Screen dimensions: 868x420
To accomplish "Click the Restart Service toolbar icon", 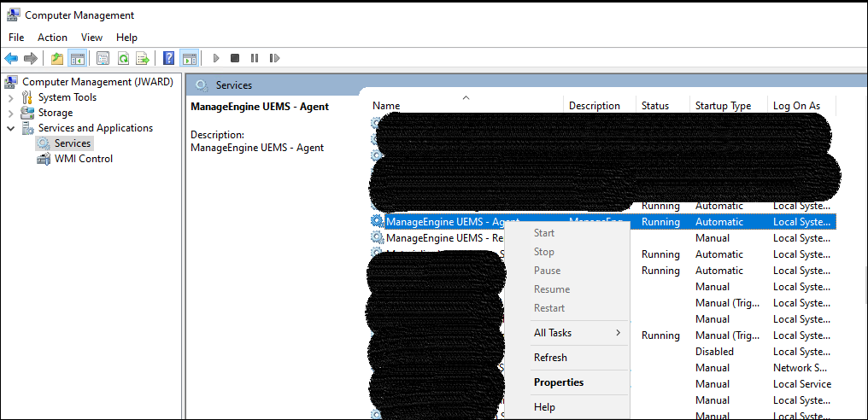I will (x=274, y=58).
